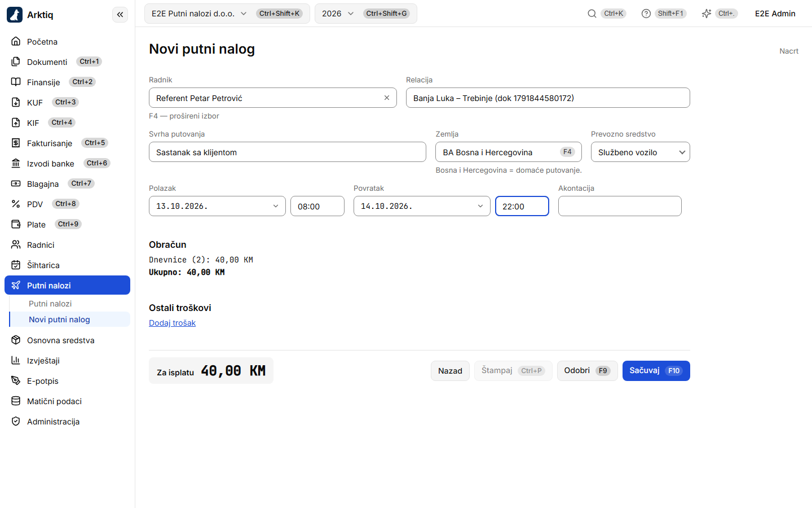
Task: Open year 2026 dropdown
Action: point(366,14)
